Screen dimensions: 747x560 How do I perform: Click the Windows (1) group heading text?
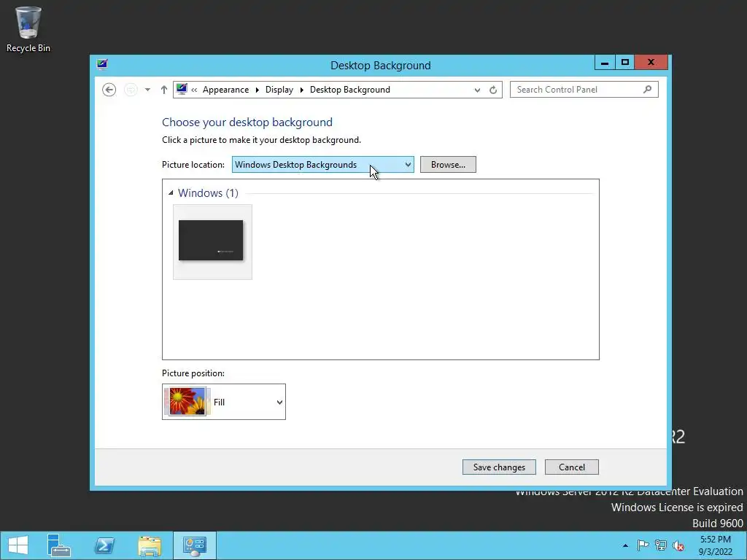click(x=208, y=192)
